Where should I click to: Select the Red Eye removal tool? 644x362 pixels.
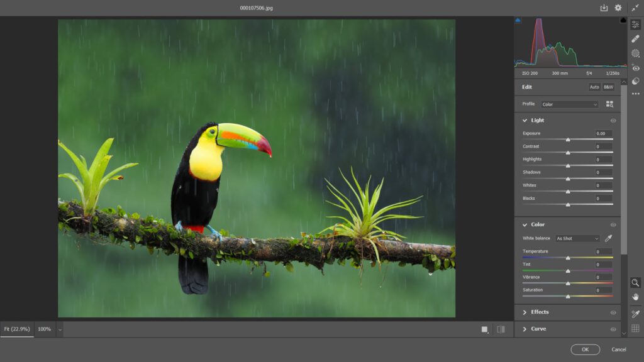635,68
